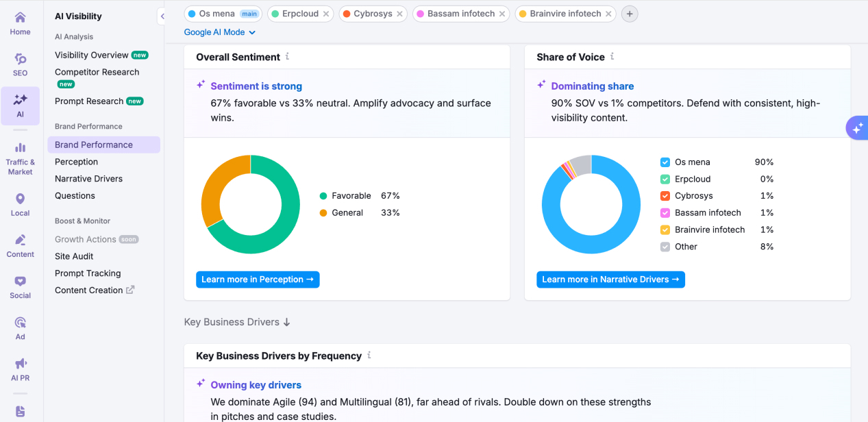Click the floating AI sparkle assistant button
The image size is (868, 422).
(x=857, y=128)
